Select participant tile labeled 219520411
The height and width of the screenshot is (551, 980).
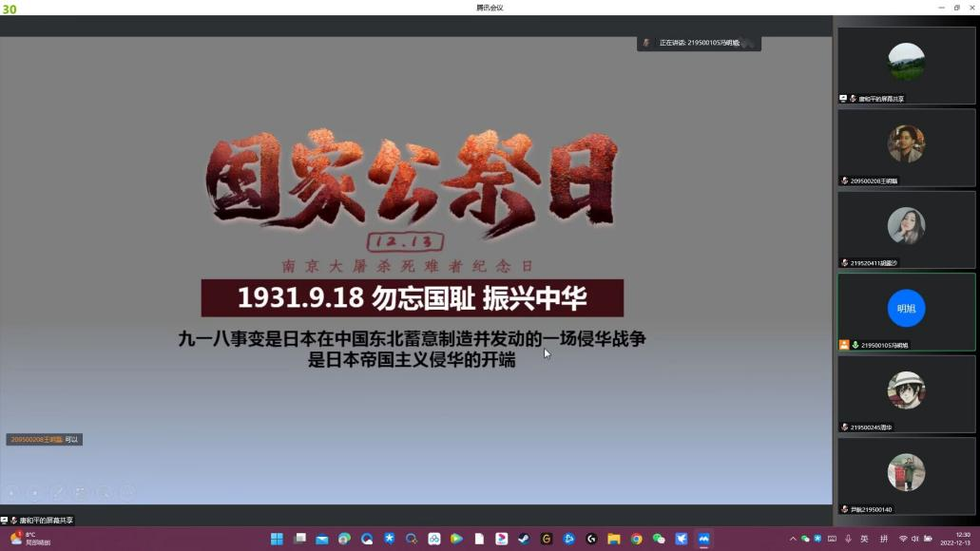(906, 229)
